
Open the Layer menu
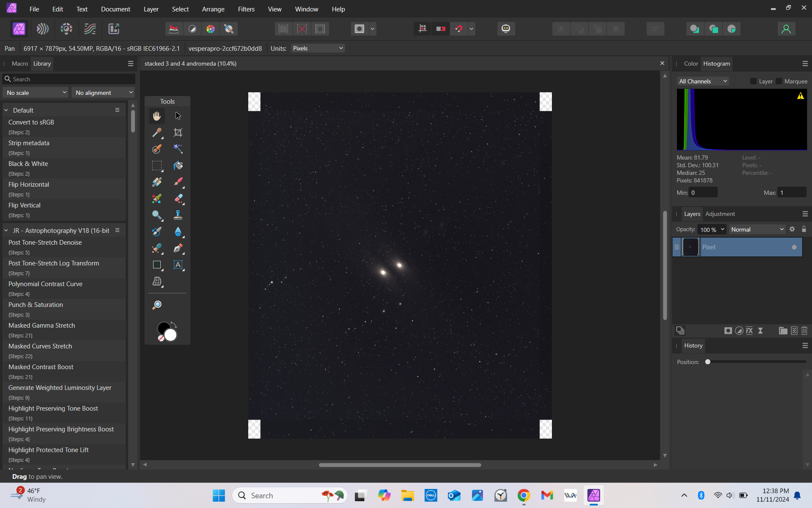151,9
